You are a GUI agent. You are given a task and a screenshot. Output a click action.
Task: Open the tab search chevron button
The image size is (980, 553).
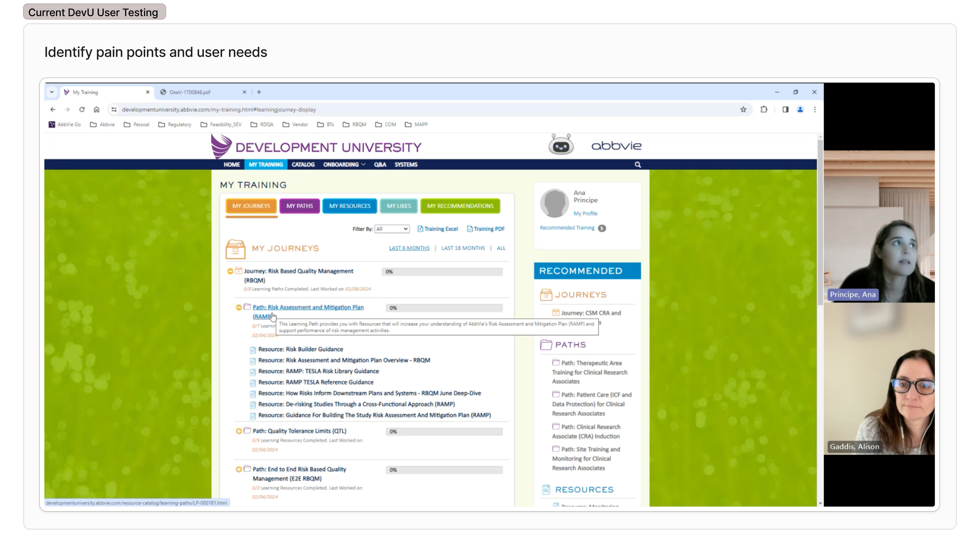pos(52,92)
